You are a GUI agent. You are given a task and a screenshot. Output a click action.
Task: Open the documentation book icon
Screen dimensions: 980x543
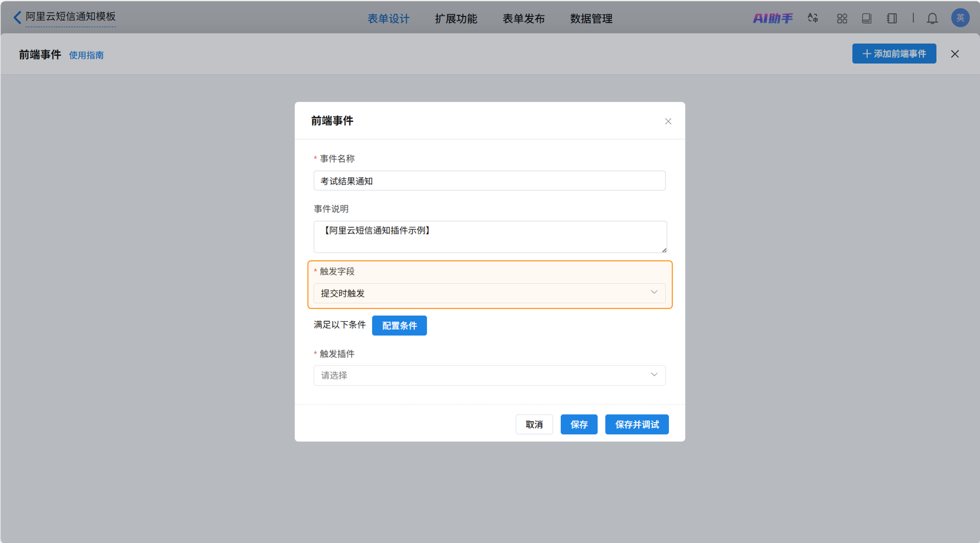[x=867, y=18]
